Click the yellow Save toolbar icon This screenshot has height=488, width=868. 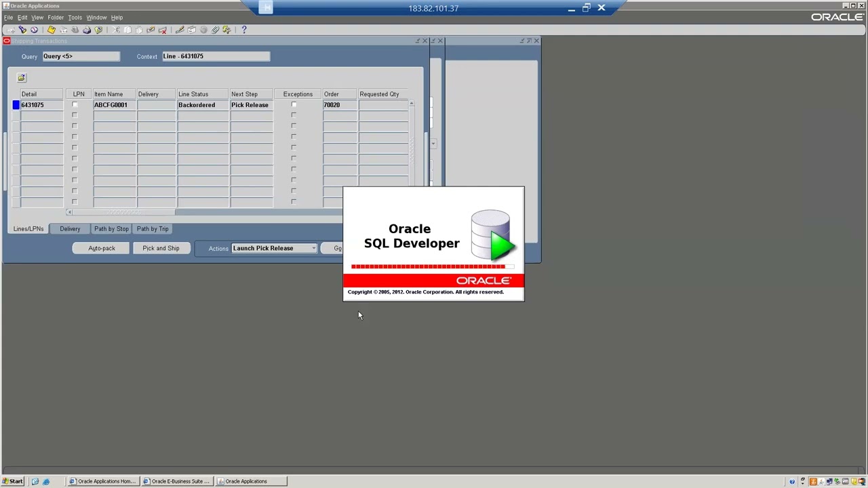[52, 30]
